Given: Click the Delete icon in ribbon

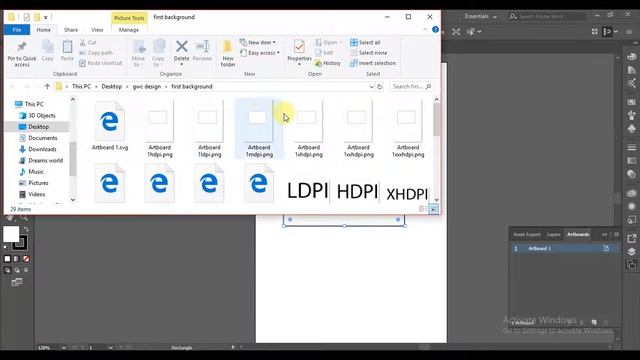Looking at the screenshot, I should 182,47.
